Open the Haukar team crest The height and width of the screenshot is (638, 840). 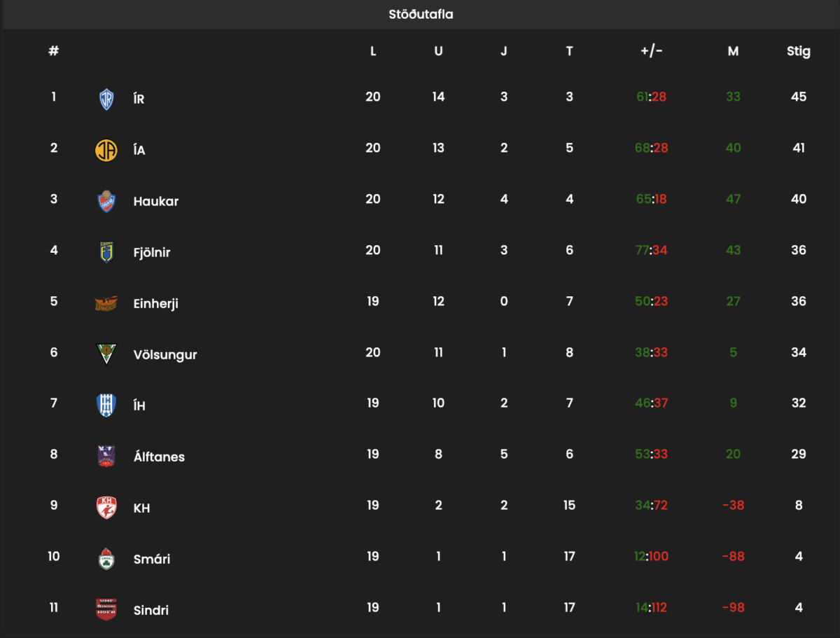[x=106, y=201]
